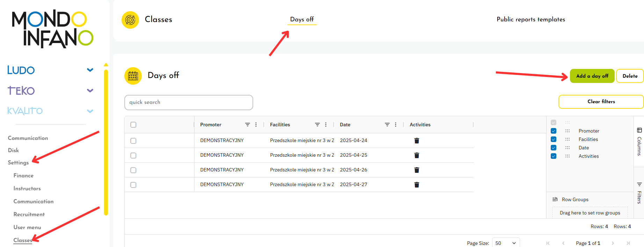Uncheck Facilities column visibility checkbox
The image size is (644, 247).
(554, 139)
